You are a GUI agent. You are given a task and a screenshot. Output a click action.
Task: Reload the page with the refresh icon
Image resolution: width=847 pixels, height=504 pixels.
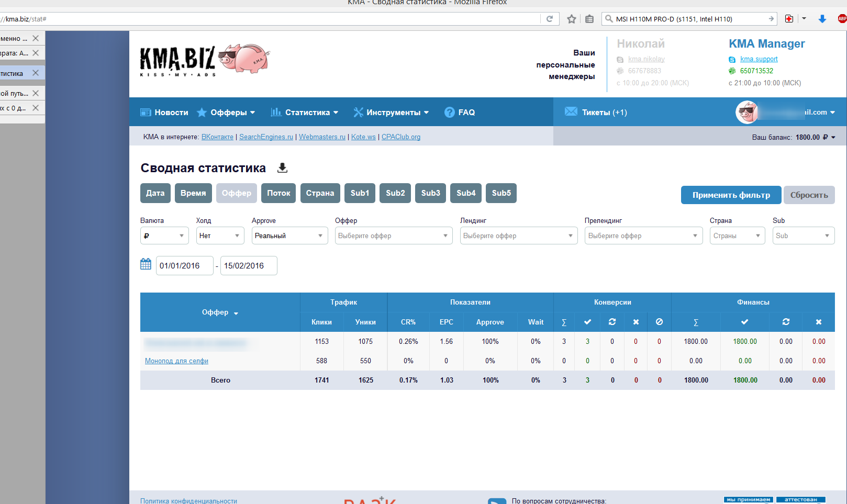click(550, 19)
